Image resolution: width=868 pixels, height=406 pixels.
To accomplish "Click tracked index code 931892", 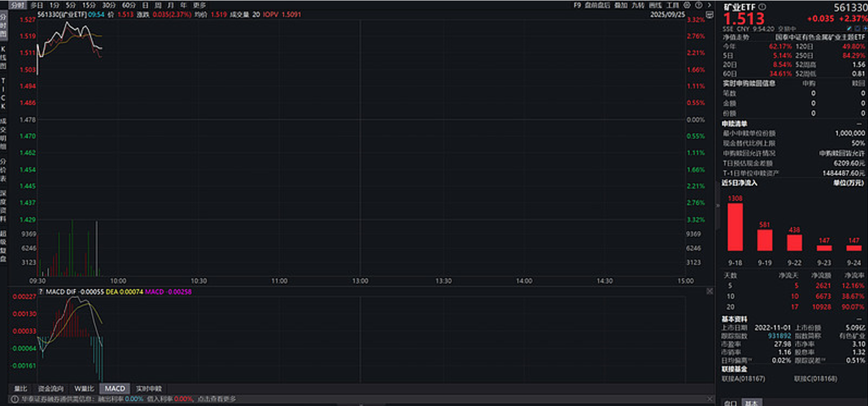I will coord(779,336).
